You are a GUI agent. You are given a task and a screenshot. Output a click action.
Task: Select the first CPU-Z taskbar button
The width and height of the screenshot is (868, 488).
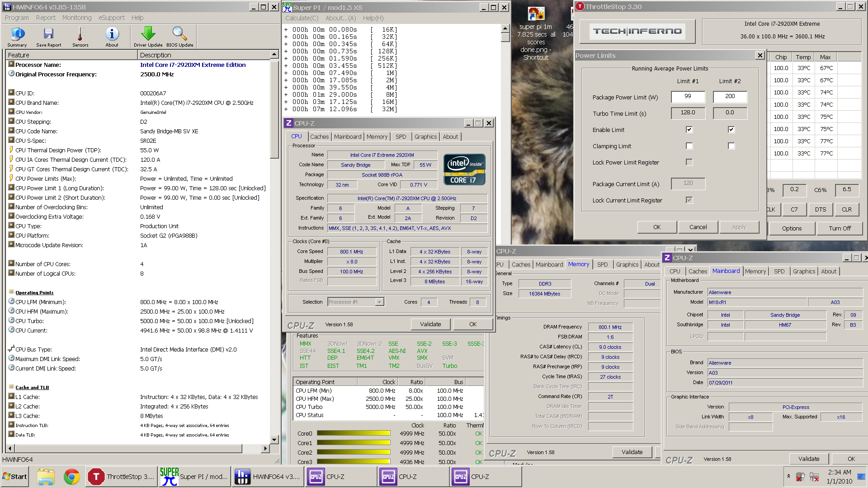340,477
